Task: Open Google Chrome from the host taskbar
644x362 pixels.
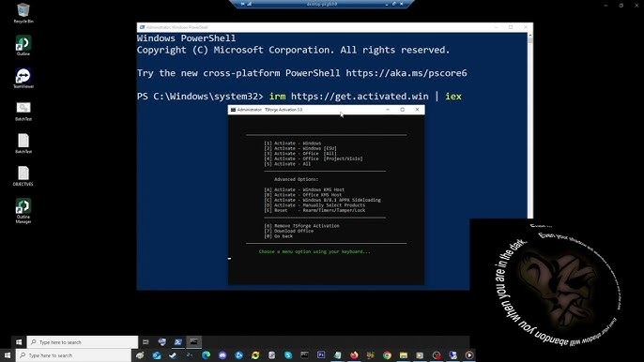Action: [387, 355]
